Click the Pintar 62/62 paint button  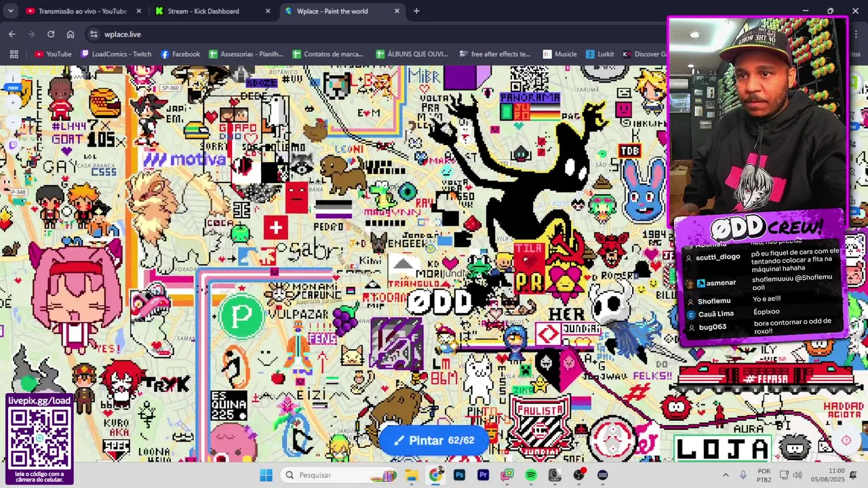[434, 441]
